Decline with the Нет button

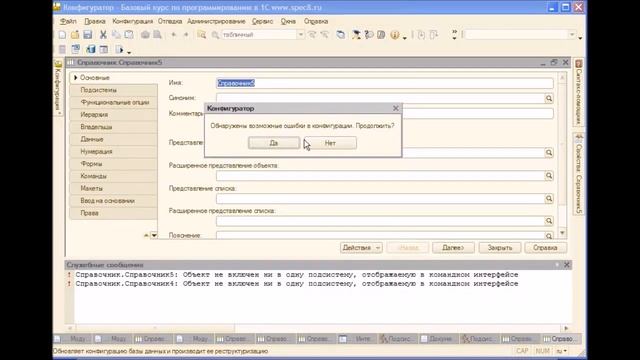(x=330, y=143)
